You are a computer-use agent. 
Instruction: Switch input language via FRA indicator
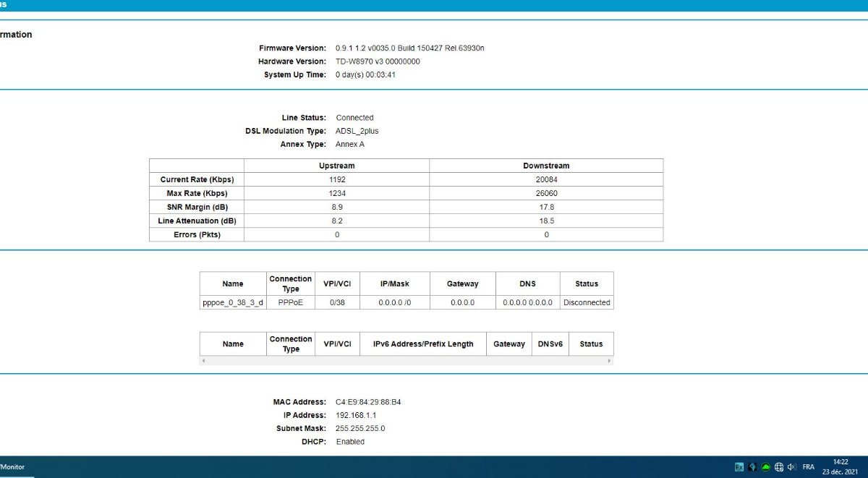click(809, 467)
